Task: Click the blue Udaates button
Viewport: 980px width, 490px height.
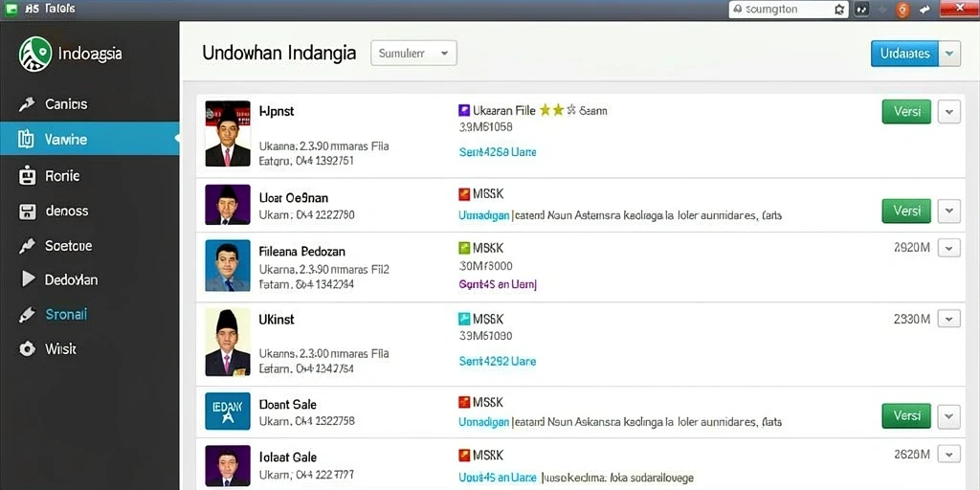Action: click(x=904, y=54)
